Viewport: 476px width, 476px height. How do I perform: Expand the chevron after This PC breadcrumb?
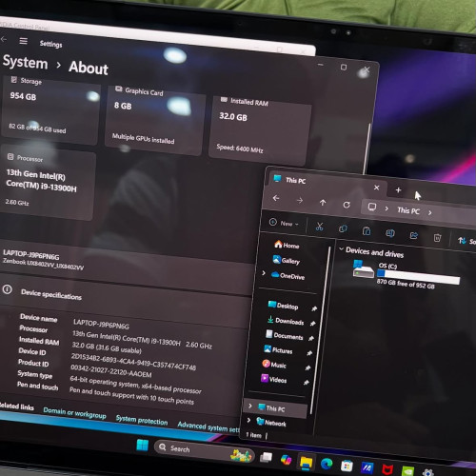430,212
